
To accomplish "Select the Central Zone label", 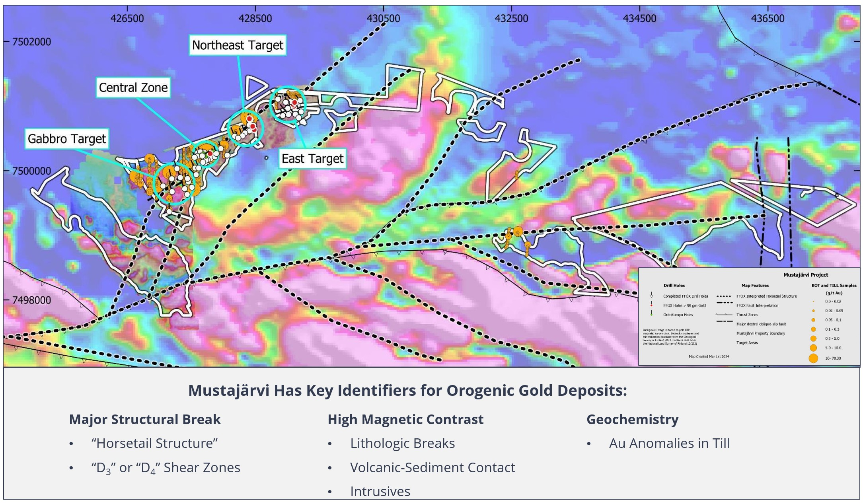I will pyautogui.click(x=133, y=88).
